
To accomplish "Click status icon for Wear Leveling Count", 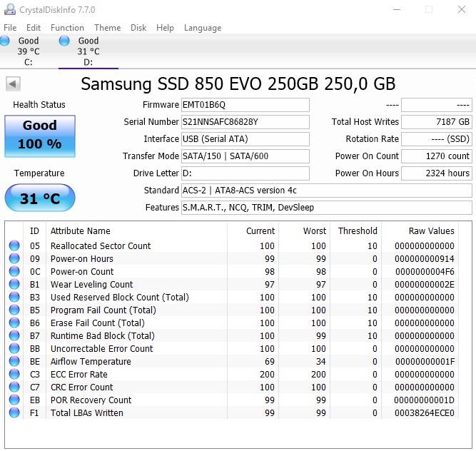I will tap(14, 285).
